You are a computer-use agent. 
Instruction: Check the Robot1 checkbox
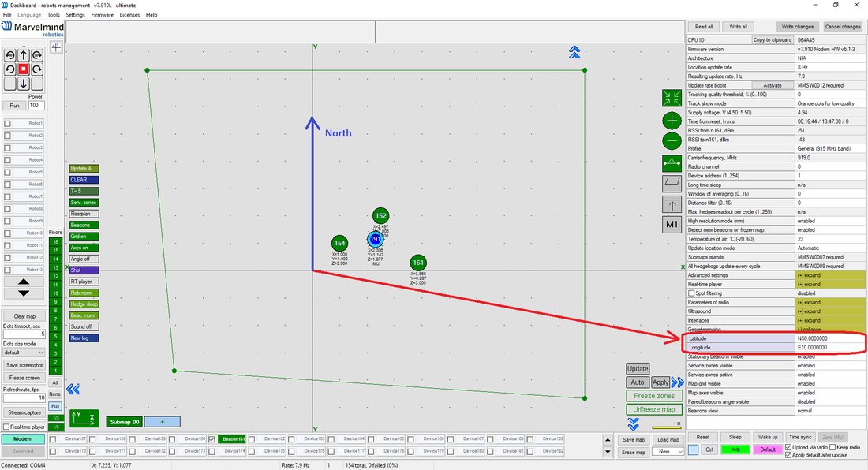(x=8, y=123)
